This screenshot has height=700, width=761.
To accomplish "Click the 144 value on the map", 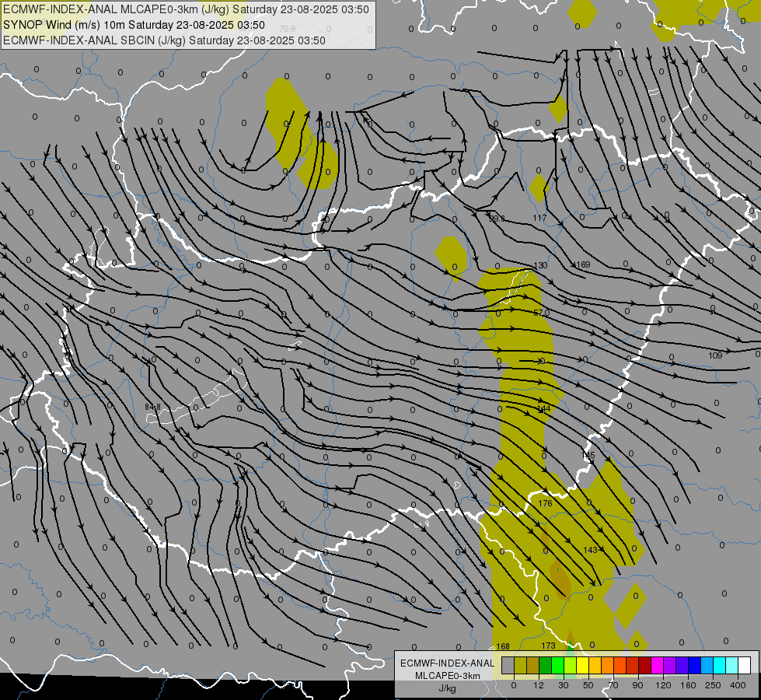I will 544,408.
